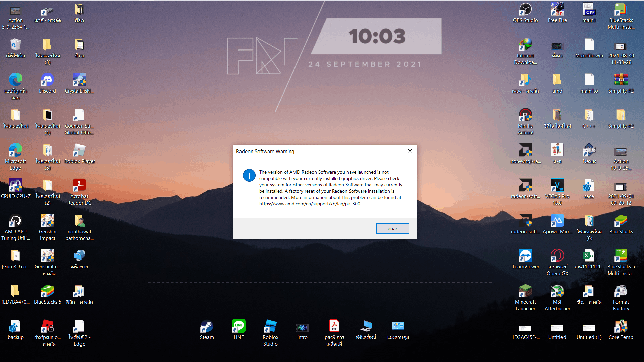Click the Opera GX browser shortcut

click(557, 256)
